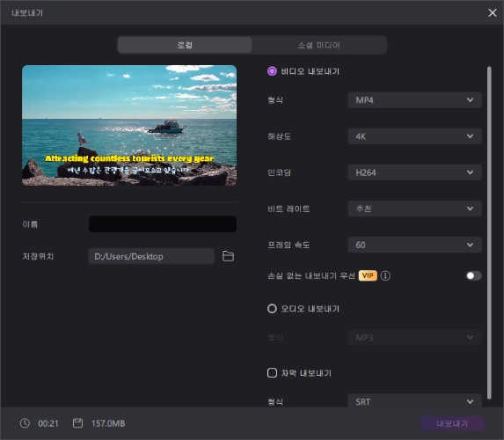
Task: Open the SRT subtitle format dropdown
Action: pyautogui.click(x=414, y=401)
